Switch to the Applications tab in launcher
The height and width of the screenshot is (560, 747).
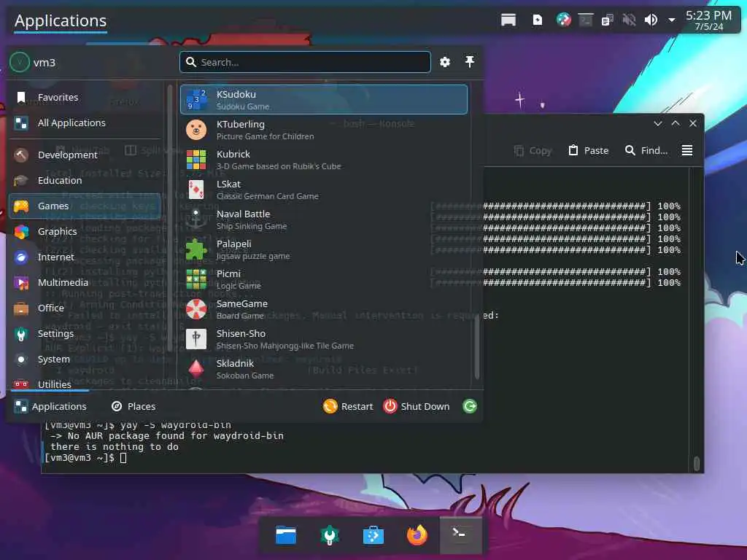(x=50, y=406)
